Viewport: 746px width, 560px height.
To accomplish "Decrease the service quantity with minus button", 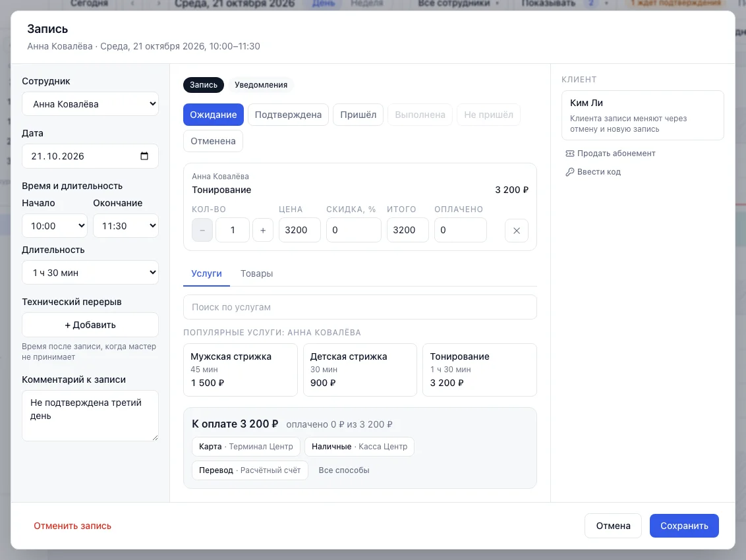I will pos(202,231).
